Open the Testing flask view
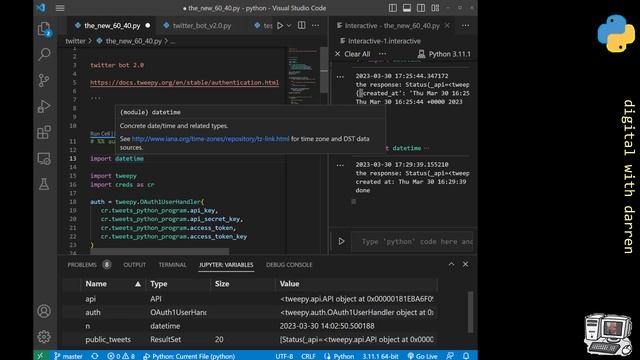This screenshot has height=360, width=640. (x=44, y=184)
